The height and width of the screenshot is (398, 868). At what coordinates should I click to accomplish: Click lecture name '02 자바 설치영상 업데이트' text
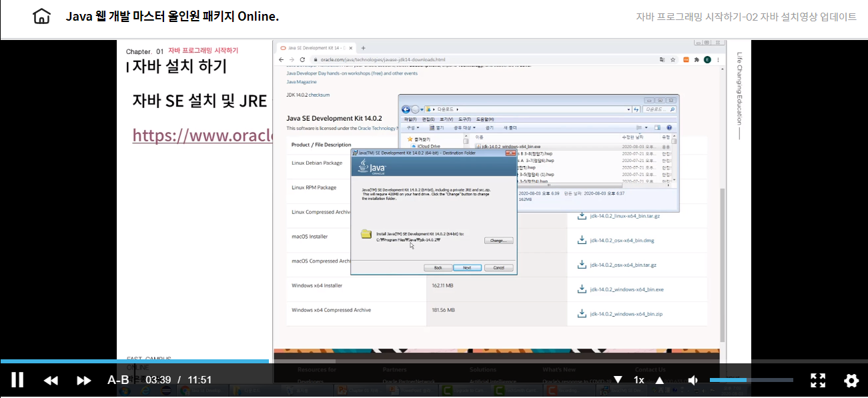click(801, 17)
